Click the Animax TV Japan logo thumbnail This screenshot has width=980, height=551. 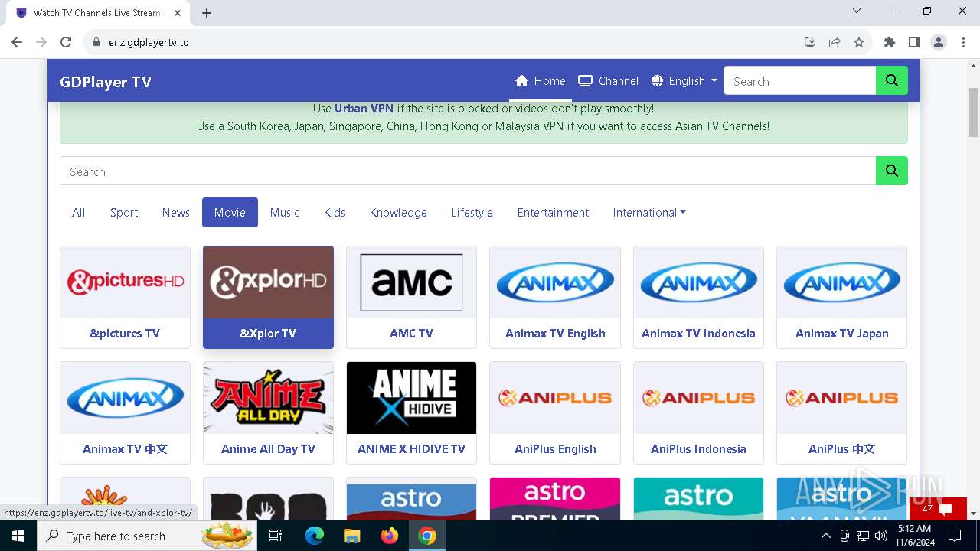841,282
